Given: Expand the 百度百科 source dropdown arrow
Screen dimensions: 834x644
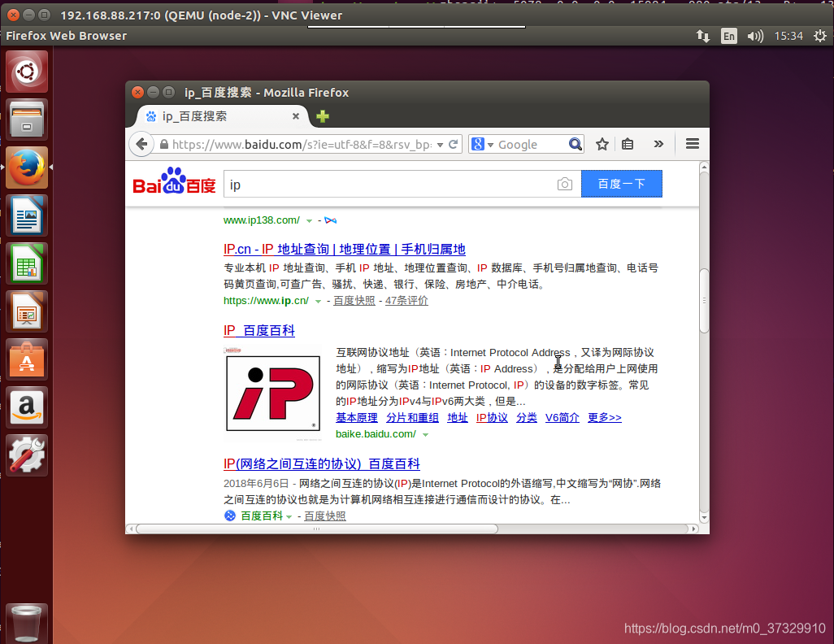Looking at the screenshot, I should (x=289, y=517).
